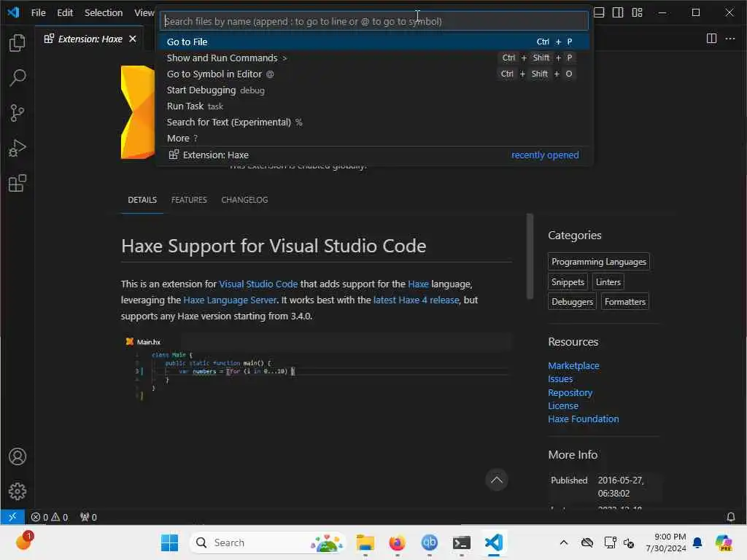Image resolution: width=747 pixels, height=560 pixels.
Task: Click the details pane vertical scrollbar
Action: tap(530, 257)
